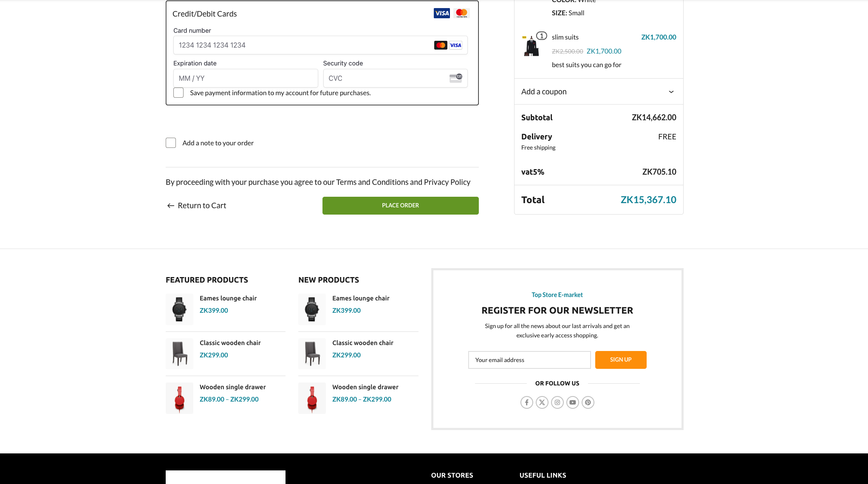Open the X (Twitter) social icon
This screenshot has width=868, height=484.
[542, 402]
